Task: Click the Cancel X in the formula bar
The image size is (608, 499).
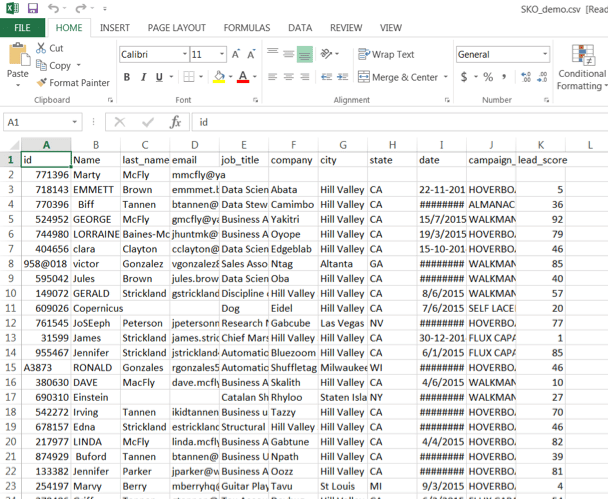Action: (120, 123)
